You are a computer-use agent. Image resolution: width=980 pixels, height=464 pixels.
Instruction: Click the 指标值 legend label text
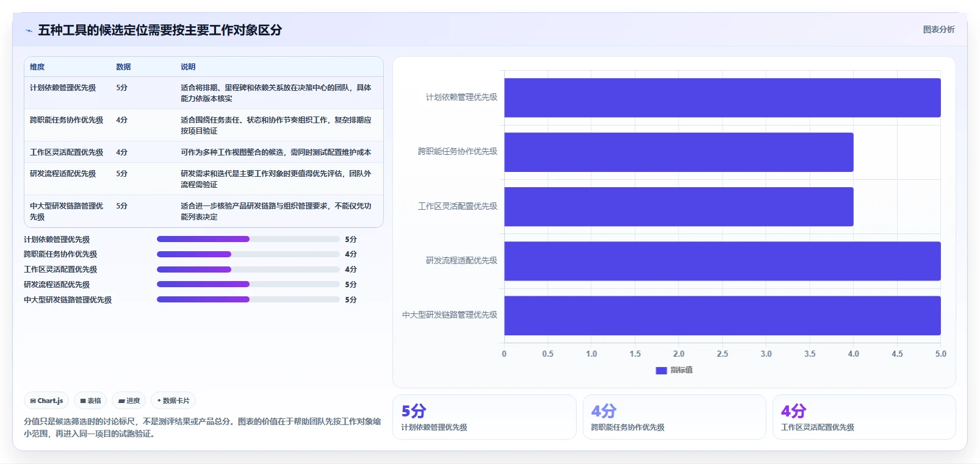pyautogui.click(x=682, y=370)
